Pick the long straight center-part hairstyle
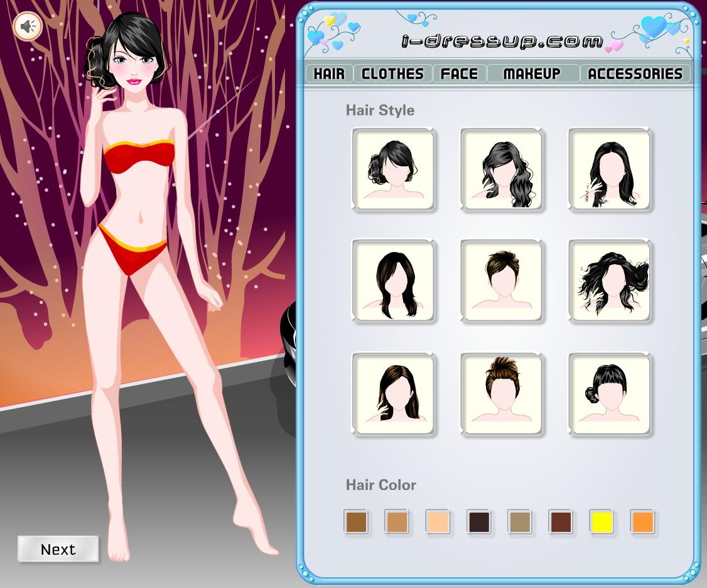707x588 pixels. [x=610, y=168]
